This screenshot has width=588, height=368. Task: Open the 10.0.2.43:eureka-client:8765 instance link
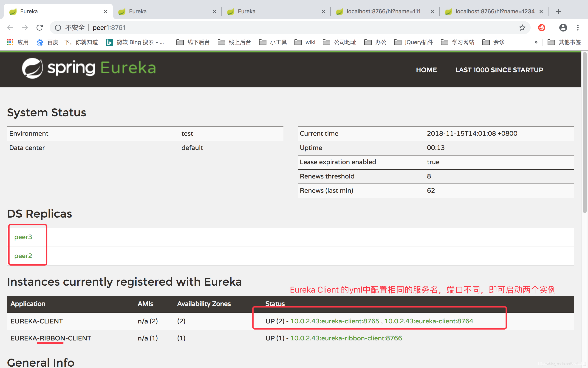pos(335,321)
